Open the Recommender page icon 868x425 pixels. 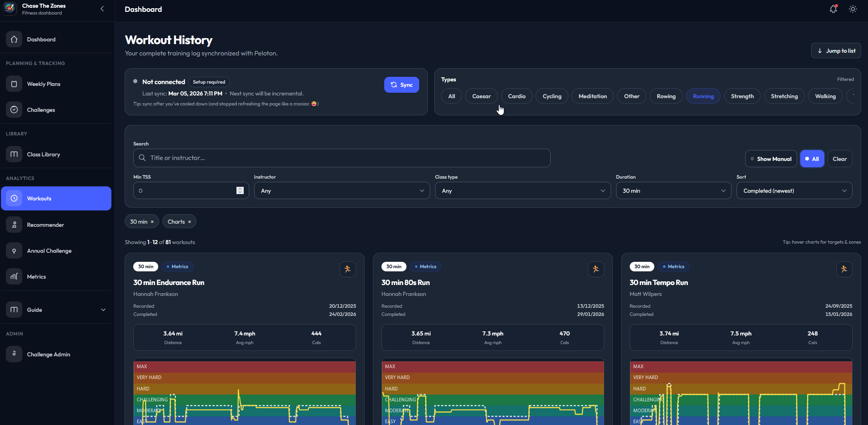click(x=14, y=225)
